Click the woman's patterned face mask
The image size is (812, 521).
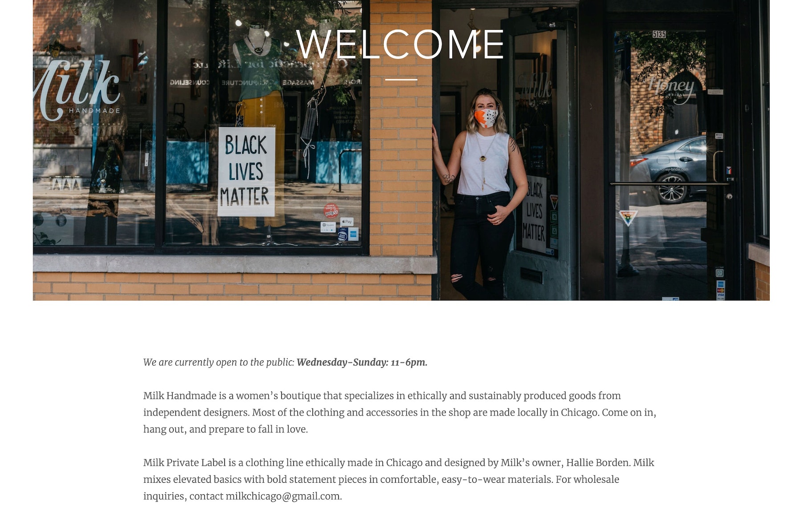point(486,118)
